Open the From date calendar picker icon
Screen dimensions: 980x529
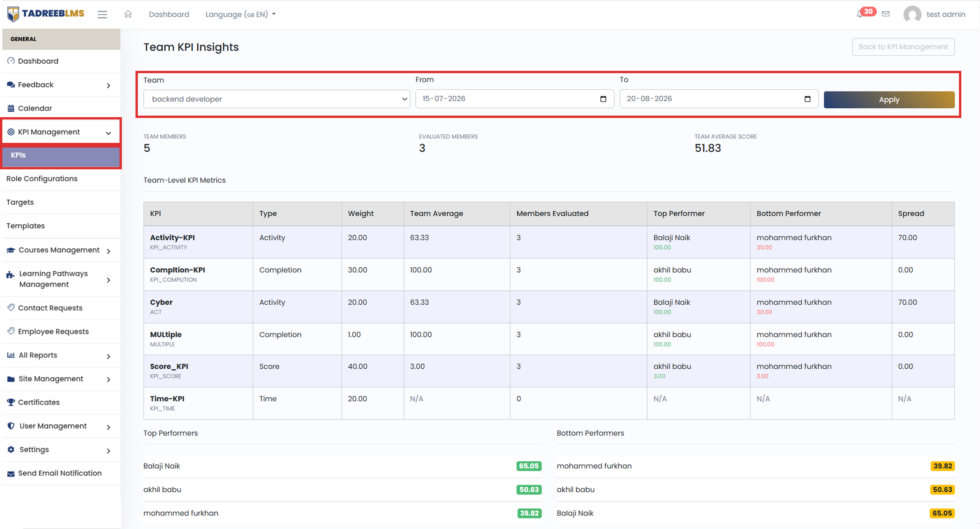pyautogui.click(x=603, y=99)
